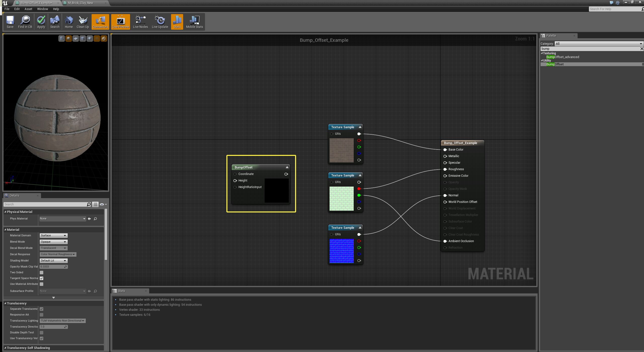The width and height of the screenshot is (644, 352).
Task: Enable the Responsive AA checkbox
Action: pos(42,315)
